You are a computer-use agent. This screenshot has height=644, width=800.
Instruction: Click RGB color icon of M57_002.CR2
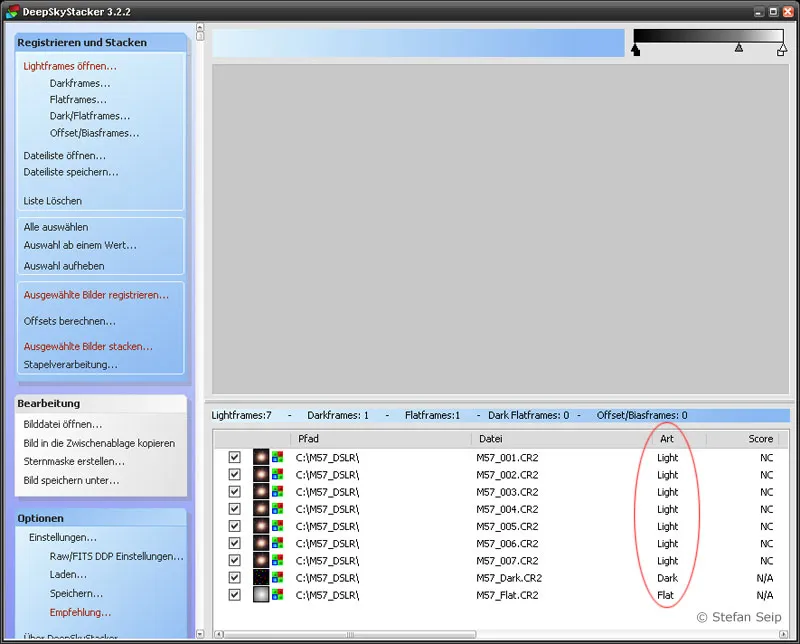tap(278, 475)
